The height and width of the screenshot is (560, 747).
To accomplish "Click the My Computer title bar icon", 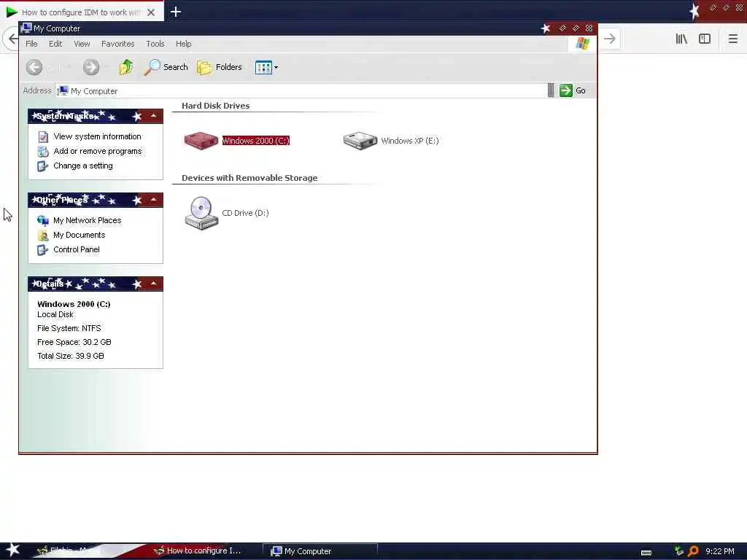I will [x=27, y=28].
